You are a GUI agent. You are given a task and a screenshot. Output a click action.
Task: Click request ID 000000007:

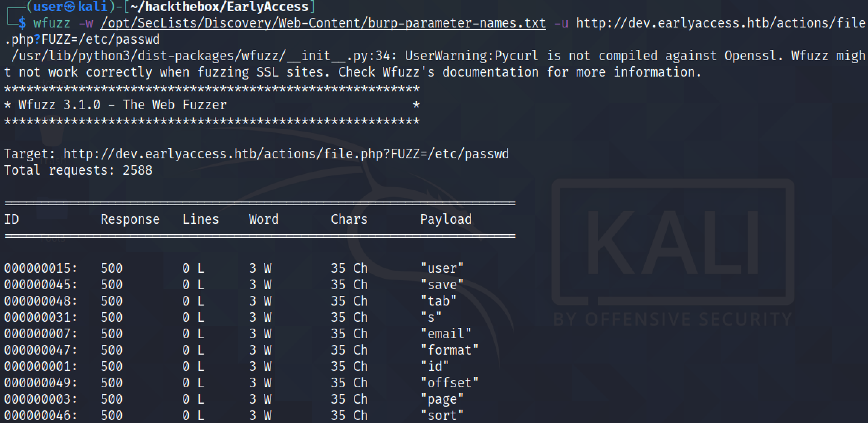41,333
